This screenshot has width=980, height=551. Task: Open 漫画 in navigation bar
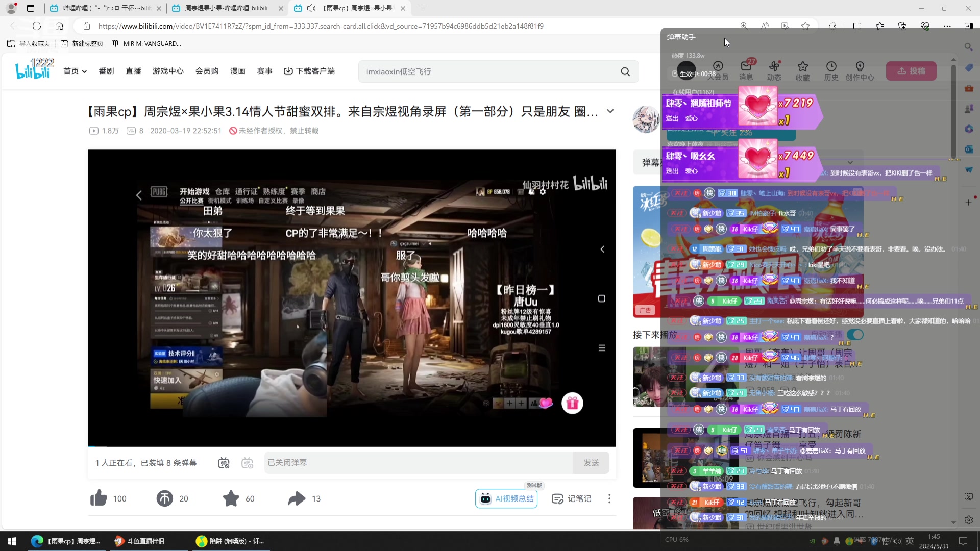coord(238,71)
